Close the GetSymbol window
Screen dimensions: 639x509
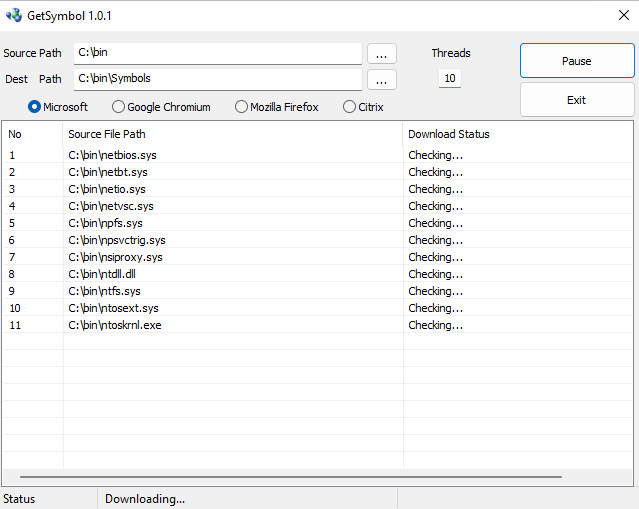coord(624,15)
